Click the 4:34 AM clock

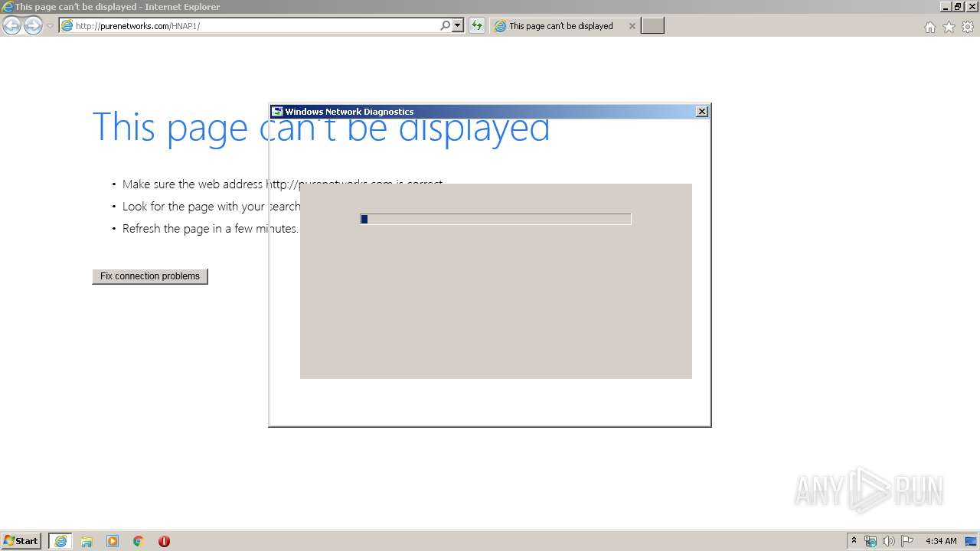pos(941,541)
